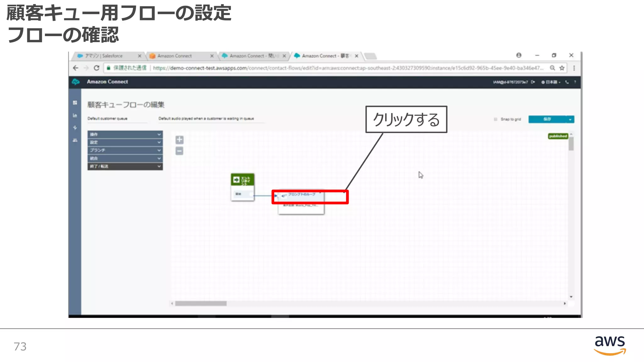Click the プロンプトのループ block header
This screenshot has height=362, width=644.
point(301,195)
